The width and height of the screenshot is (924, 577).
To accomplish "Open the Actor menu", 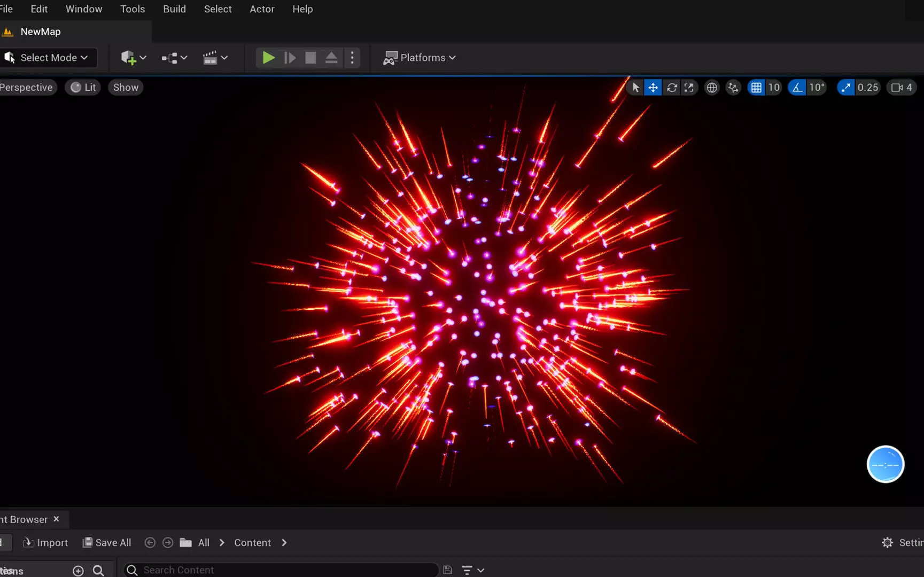I will point(262,9).
